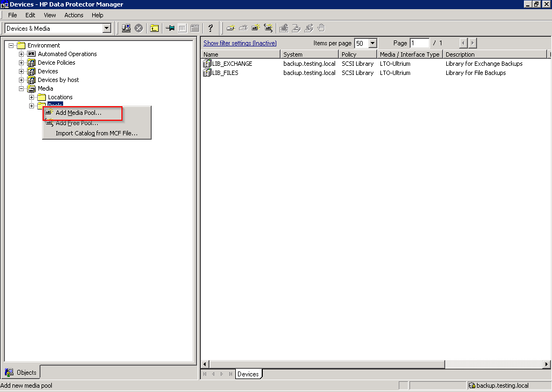The image size is (552, 392).
Task: Click the gray circular abort toolbar icon
Action: tap(139, 28)
